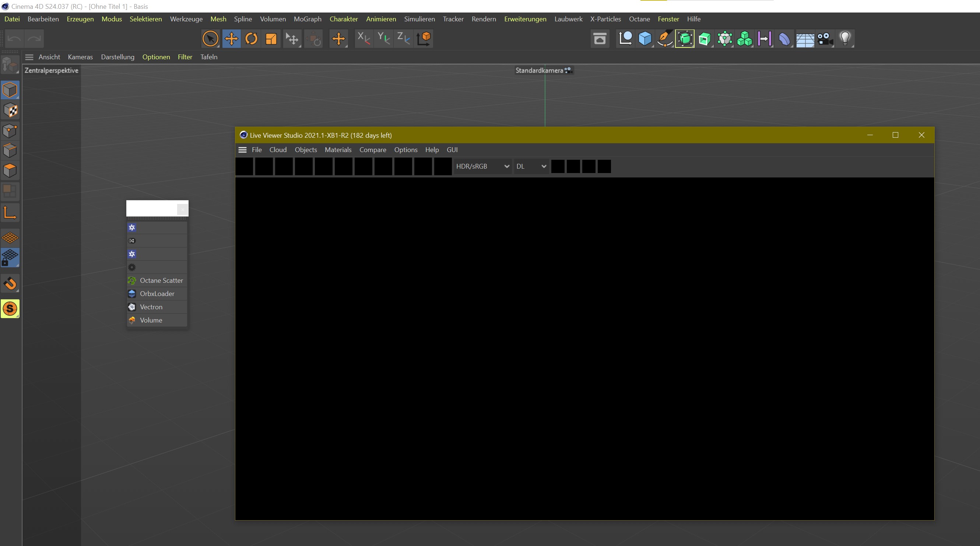Toggle Z axis lock
980x546 pixels.
click(x=403, y=39)
